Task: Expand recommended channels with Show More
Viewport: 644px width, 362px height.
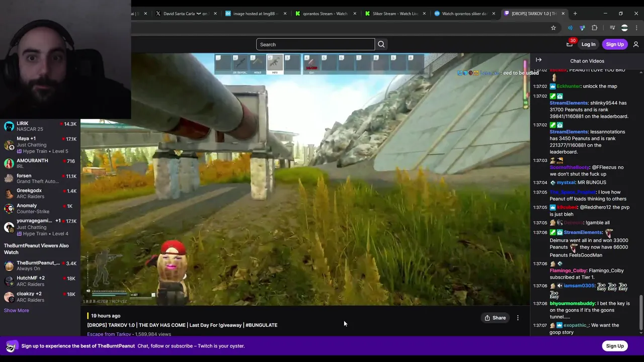Action: 17,310
